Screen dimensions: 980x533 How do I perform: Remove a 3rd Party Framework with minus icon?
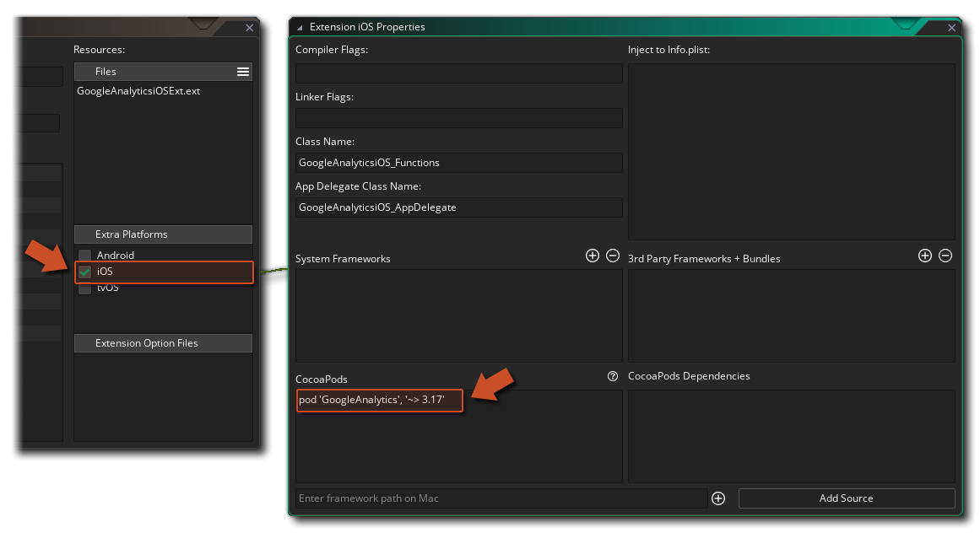click(x=945, y=256)
